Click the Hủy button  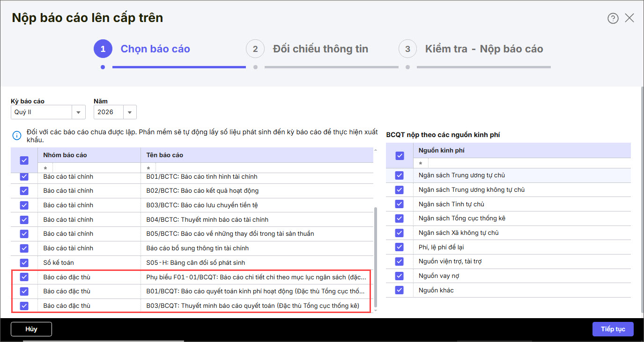(x=31, y=329)
